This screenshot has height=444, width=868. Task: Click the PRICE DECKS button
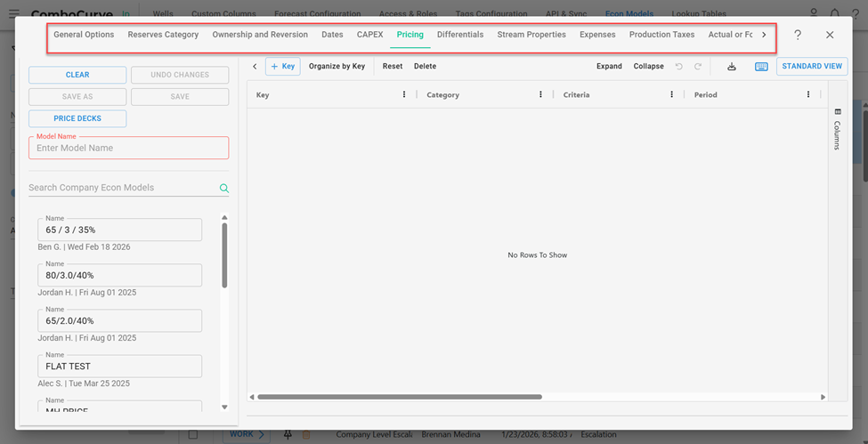(77, 118)
